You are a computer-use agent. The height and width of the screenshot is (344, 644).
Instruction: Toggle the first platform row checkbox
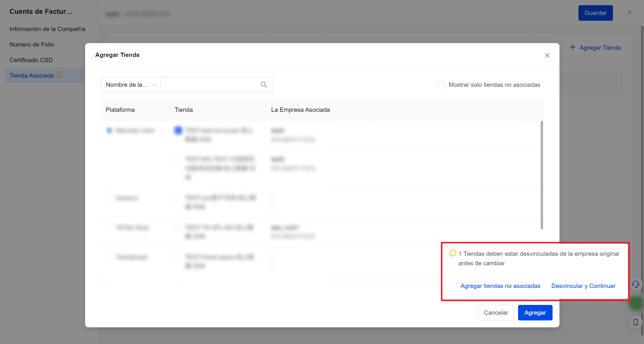coord(109,130)
